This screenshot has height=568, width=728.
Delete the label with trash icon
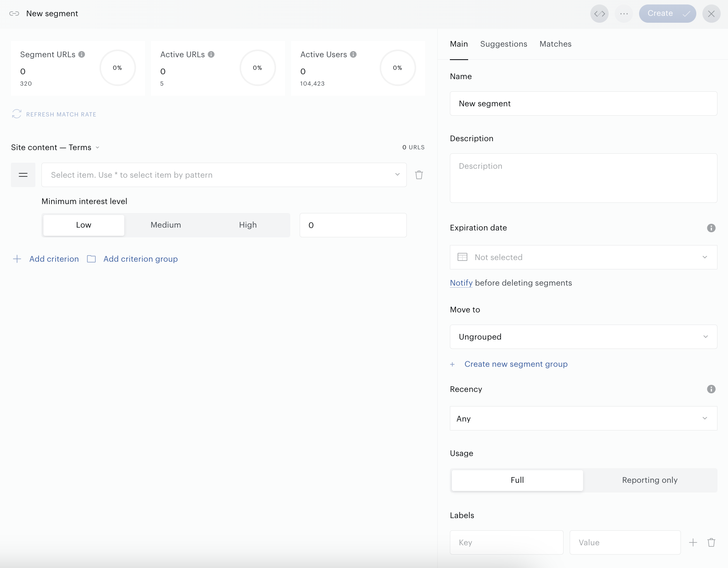click(711, 542)
